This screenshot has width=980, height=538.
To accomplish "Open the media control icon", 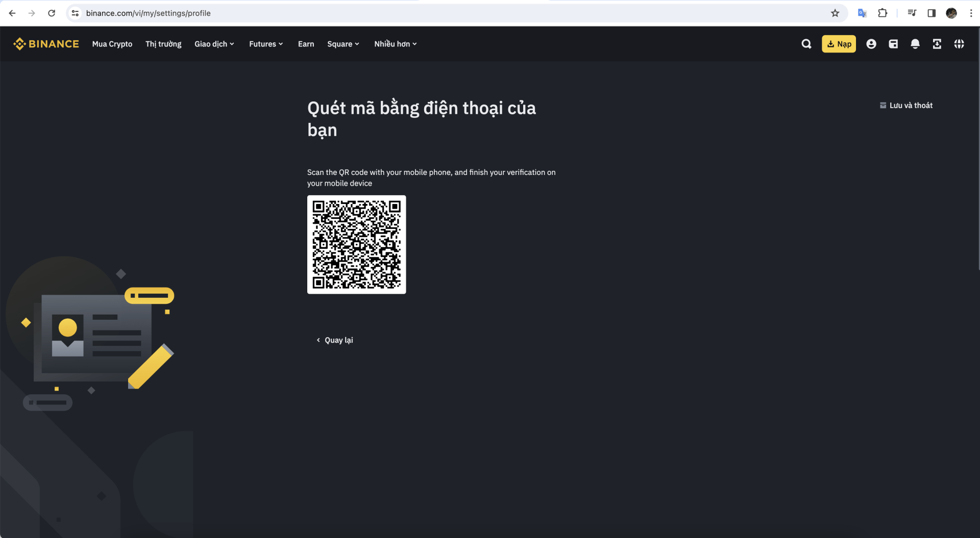I will point(912,13).
